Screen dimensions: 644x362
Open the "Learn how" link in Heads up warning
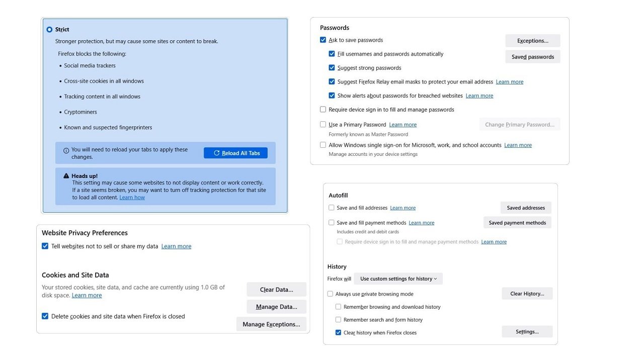(x=132, y=197)
